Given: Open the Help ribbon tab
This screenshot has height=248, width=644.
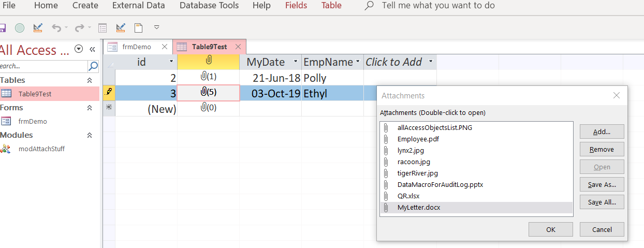Looking at the screenshot, I should [261, 6].
